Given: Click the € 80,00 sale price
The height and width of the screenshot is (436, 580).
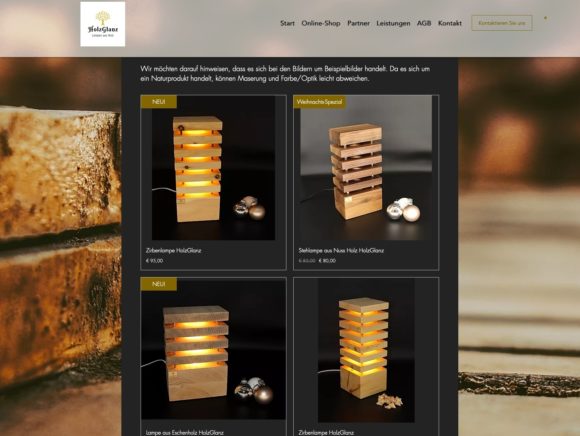Looking at the screenshot, I should [x=327, y=261].
